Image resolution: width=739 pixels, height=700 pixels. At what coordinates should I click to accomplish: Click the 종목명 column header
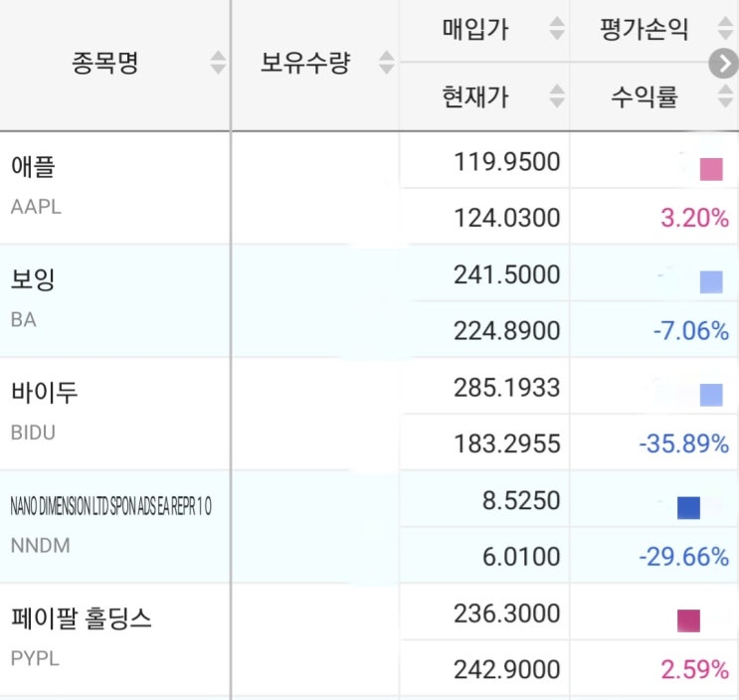click(x=105, y=63)
